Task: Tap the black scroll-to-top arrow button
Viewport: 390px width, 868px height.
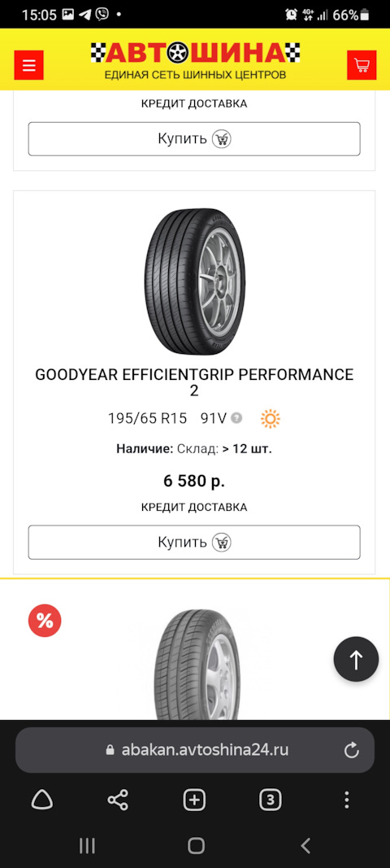Action: coord(356,659)
